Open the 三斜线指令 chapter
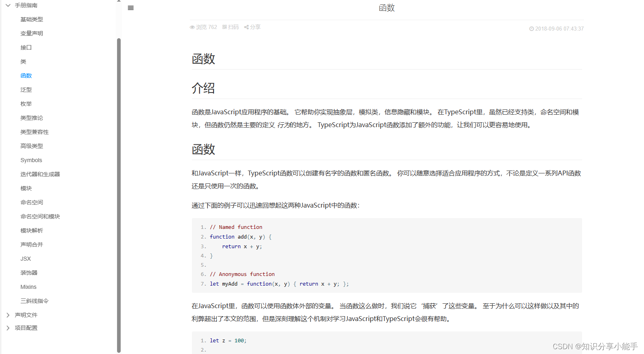644x354 pixels. point(35,301)
